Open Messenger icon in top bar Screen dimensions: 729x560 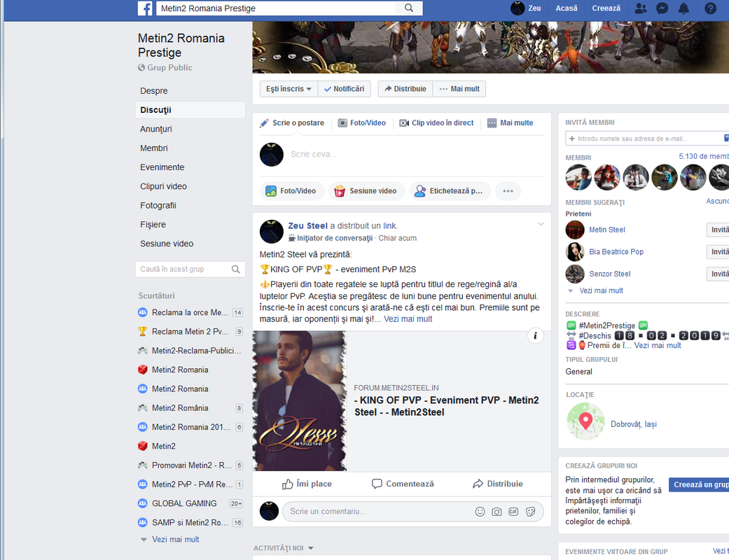pyautogui.click(x=662, y=8)
